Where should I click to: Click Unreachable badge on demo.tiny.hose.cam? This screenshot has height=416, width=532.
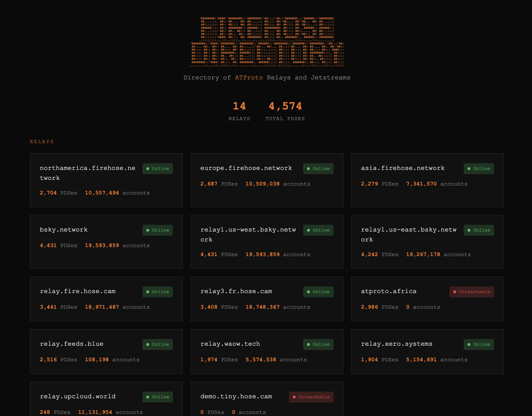tap(311, 397)
